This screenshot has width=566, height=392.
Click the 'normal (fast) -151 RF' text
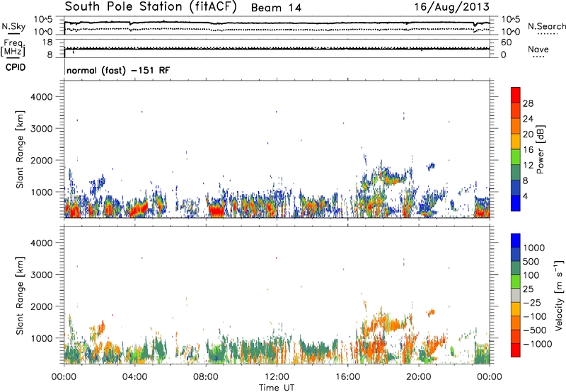pyautogui.click(x=118, y=70)
